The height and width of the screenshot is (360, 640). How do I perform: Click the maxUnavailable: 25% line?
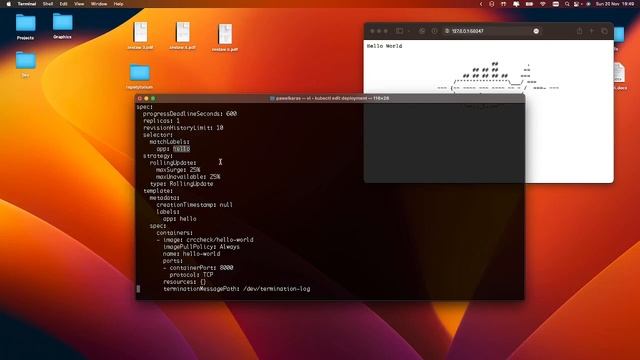click(x=188, y=177)
